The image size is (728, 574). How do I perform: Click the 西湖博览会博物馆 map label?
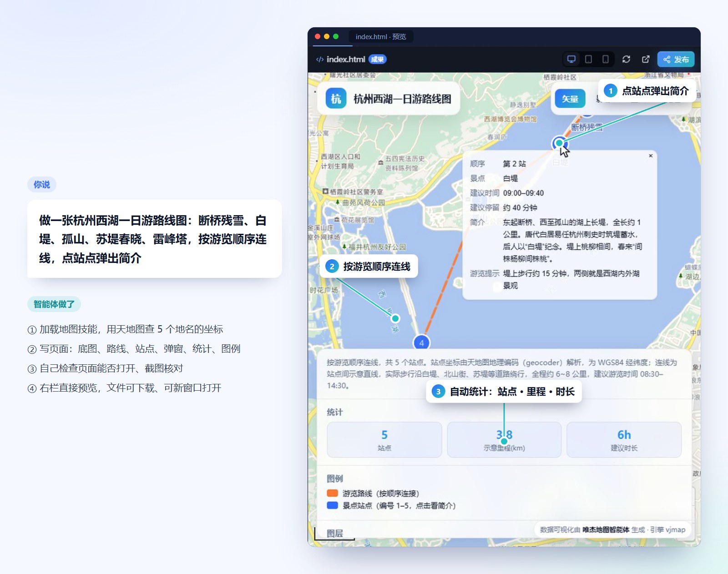[x=510, y=119]
